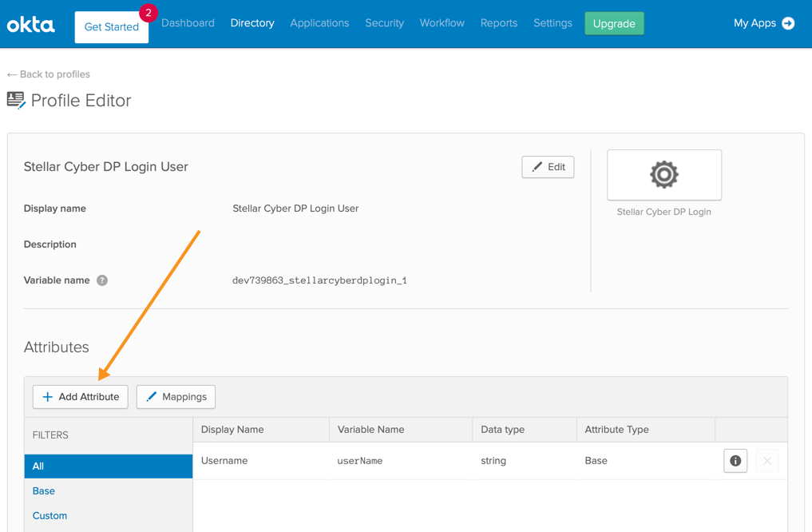This screenshot has width=812, height=532.
Task: Open the Applications menu
Action: point(319,23)
